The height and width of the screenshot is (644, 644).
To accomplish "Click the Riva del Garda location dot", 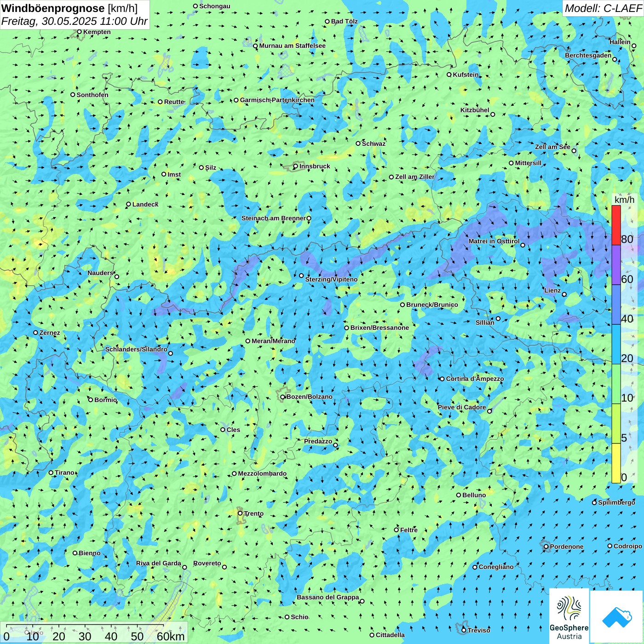I will (185, 567).
